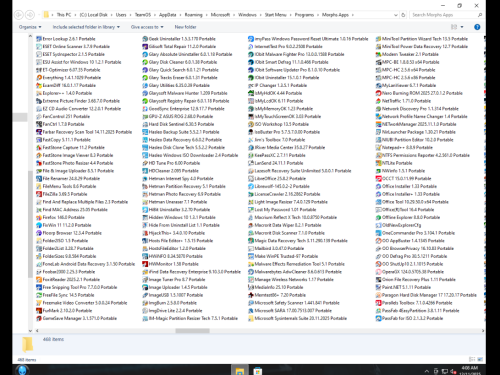The width and height of the screenshot is (500, 375).
Task: Click the navigation pane vertical scrollbar thumb
Action: (x=30, y=223)
